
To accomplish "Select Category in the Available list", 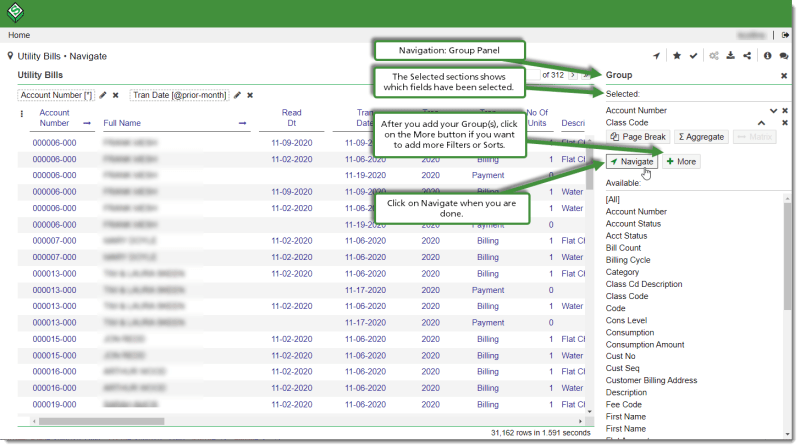I will (622, 272).
